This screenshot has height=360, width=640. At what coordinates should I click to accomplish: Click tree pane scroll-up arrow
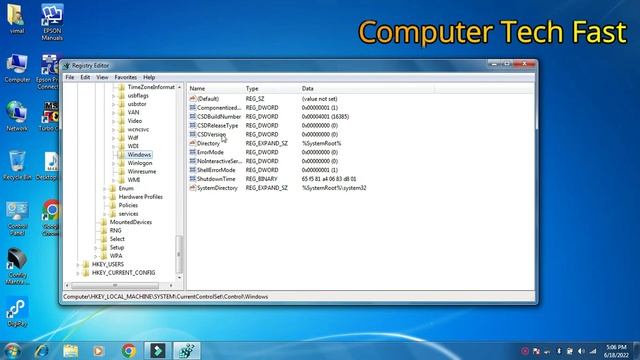point(179,87)
